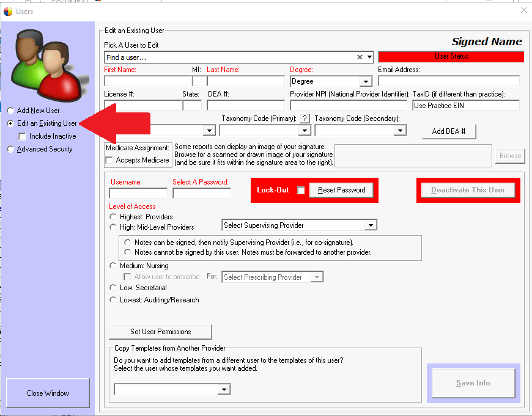532x416 pixels.
Task: Click the DEA # input field
Action: point(246,105)
